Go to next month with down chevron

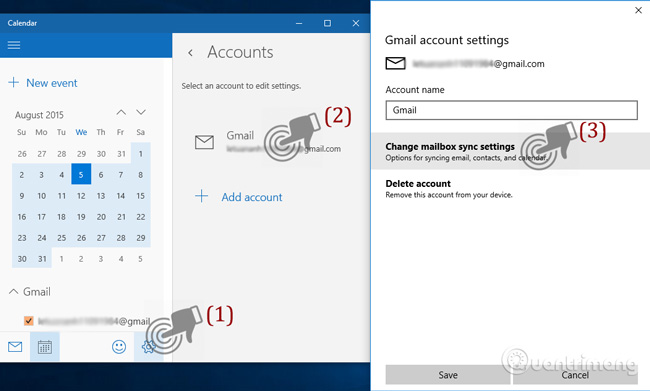click(x=141, y=112)
